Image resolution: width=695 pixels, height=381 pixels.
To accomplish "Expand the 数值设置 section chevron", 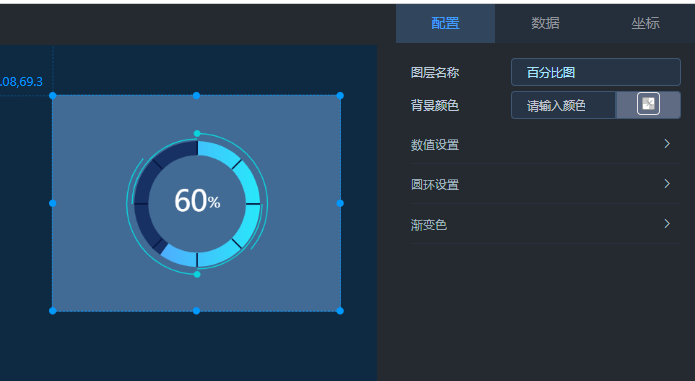I will [x=667, y=144].
